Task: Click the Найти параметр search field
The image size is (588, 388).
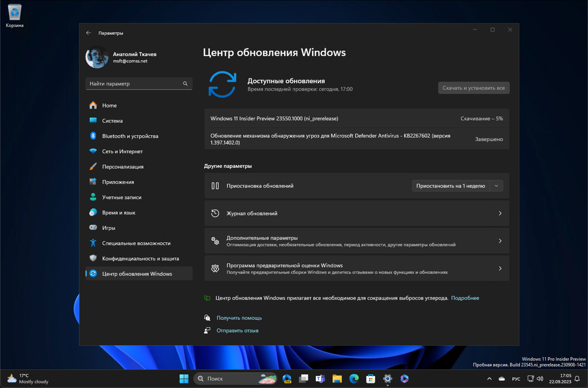Action: coord(139,84)
